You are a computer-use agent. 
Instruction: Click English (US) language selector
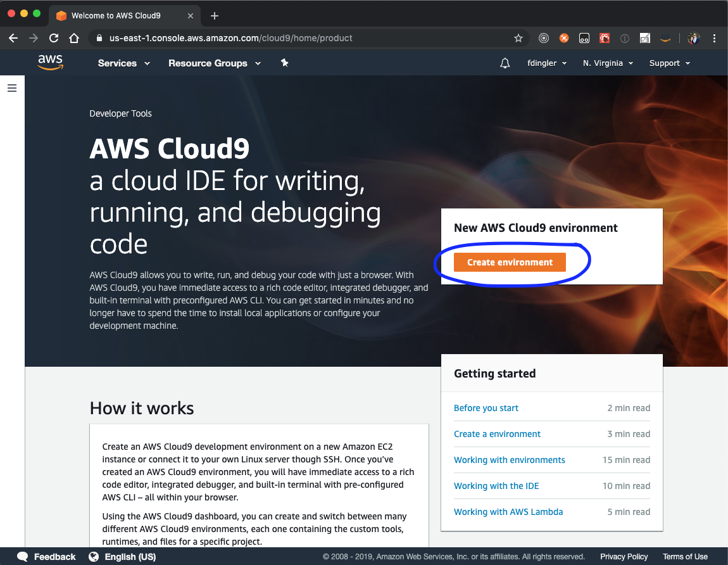coord(130,557)
